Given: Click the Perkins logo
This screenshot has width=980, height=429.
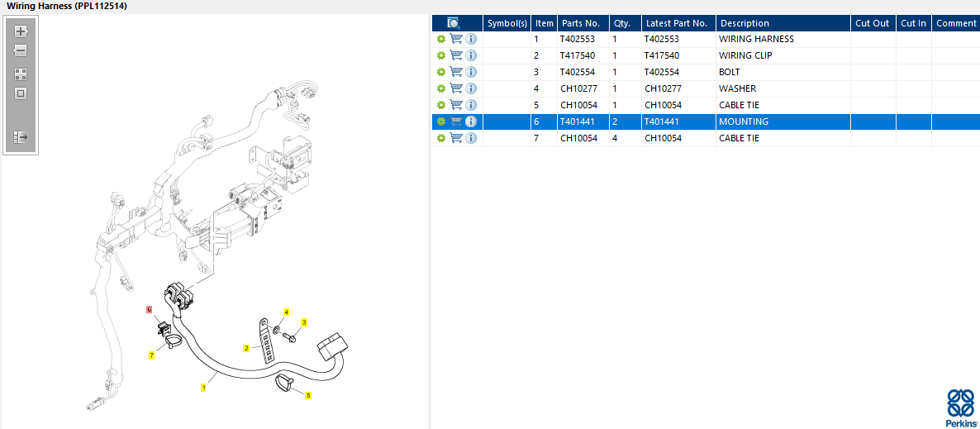Looking at the screenshot, I should click(x=961, y=408).
